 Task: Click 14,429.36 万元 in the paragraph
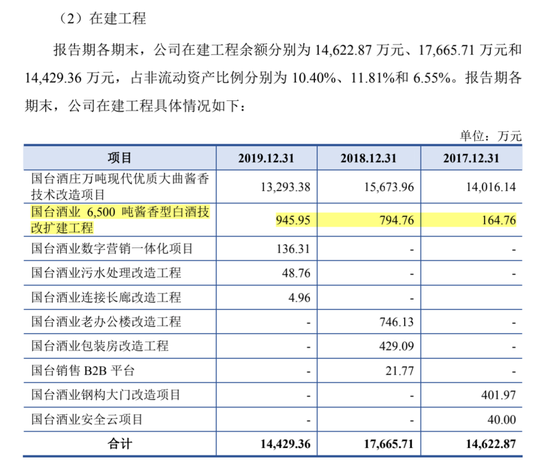70,78
